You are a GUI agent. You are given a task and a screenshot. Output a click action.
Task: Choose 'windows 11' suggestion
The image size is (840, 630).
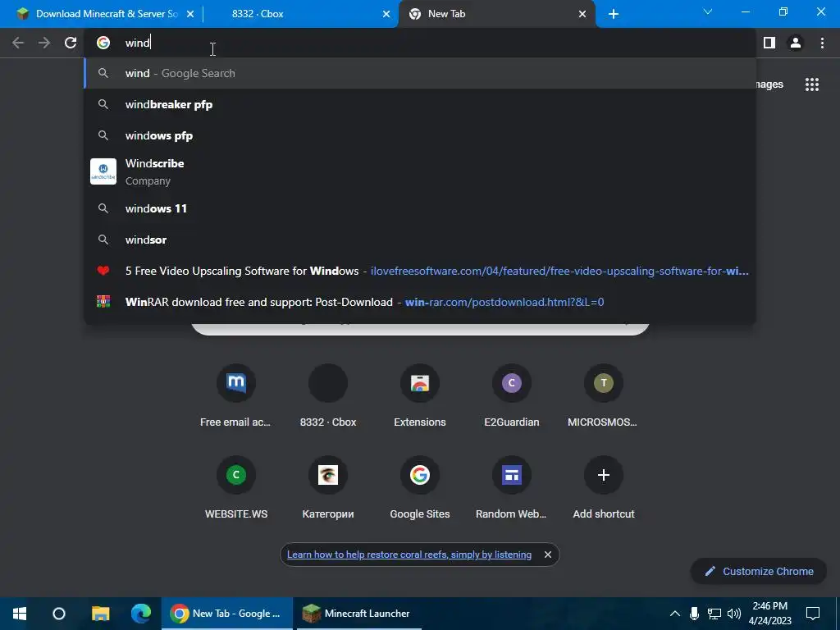click(420, 208)
